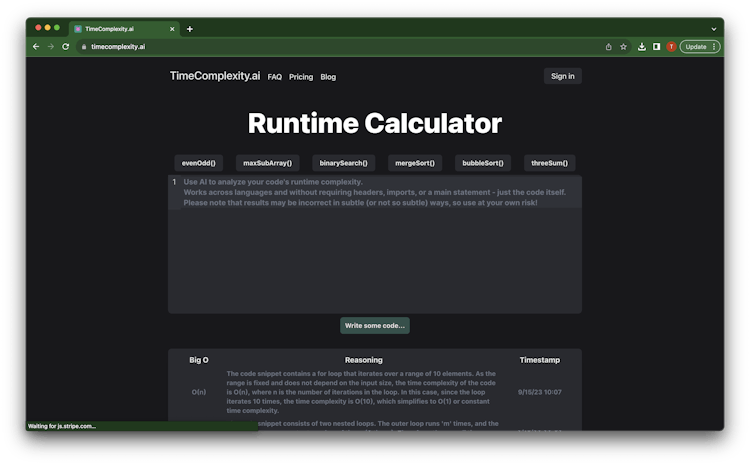Open a new tab with plus icon
Viewport: 750px width, 465px height.
[x=190, y=29]
